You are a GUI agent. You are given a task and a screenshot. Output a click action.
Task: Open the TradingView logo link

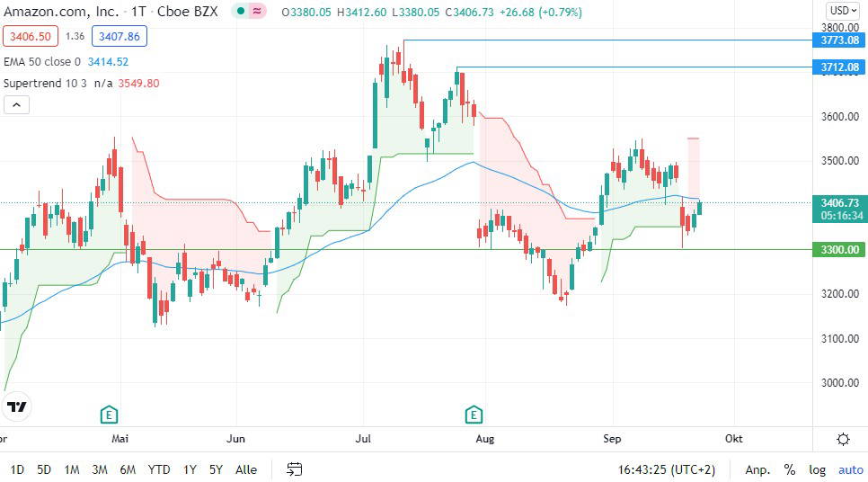pos(16,407)
